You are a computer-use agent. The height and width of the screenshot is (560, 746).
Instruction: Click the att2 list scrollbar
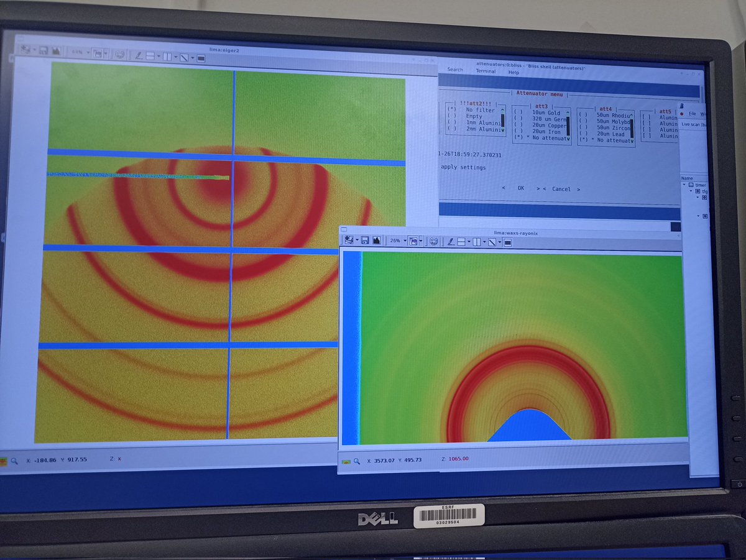pyautogui.click(x=502, y=120)
